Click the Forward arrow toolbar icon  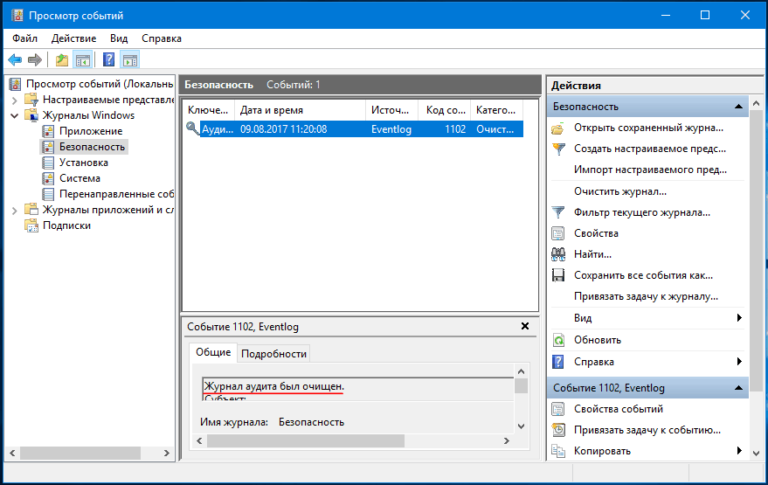pyautogui.click(x=36, y=60)
